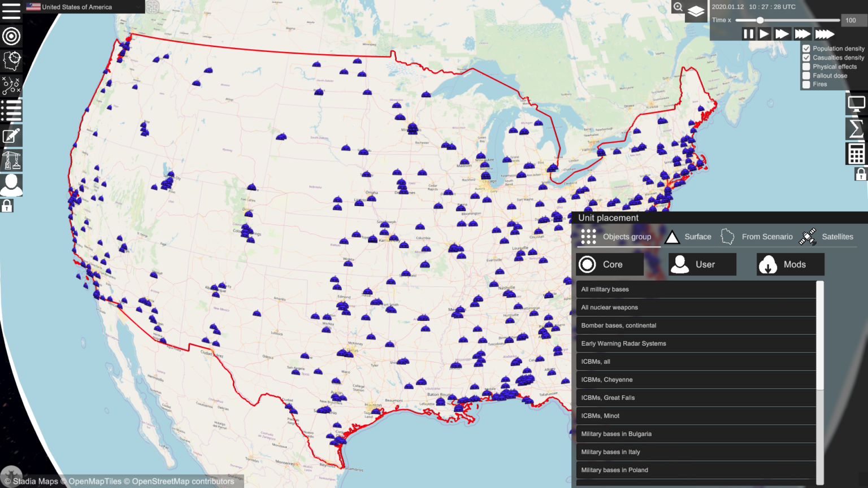Open the strategy plan tool

coord(11,85)
